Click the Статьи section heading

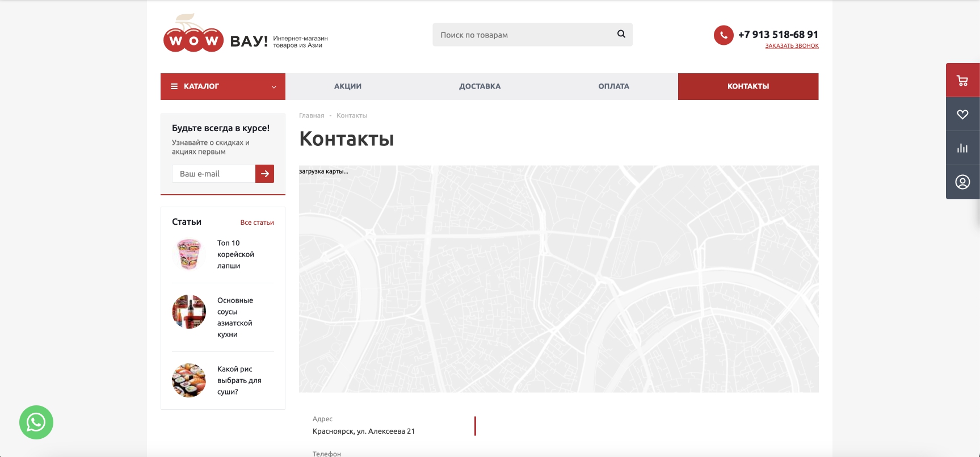pos(187,222)
